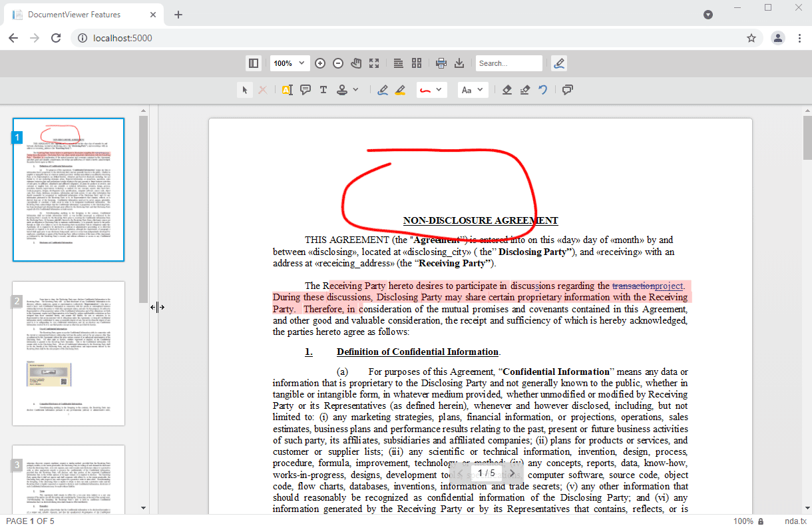Toggle the annotation toolbar pen button
This screenshot has height=528, width=812.
coord(559,63)
